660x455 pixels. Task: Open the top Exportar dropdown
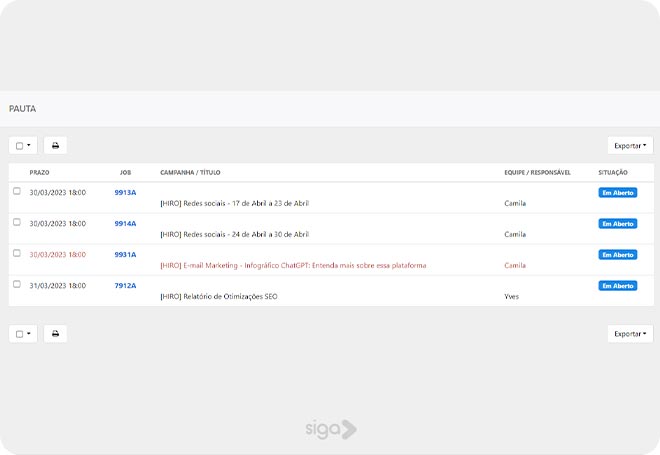coord(629,145)
